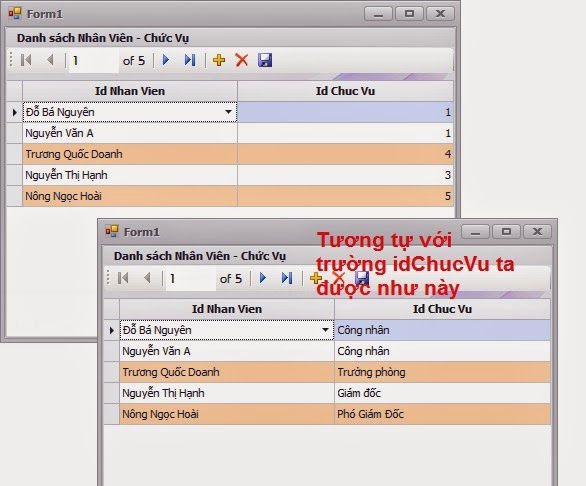The image size is (586, 486).
Task: Click position field showing 1 in front Form1
Action: (191, 278)
